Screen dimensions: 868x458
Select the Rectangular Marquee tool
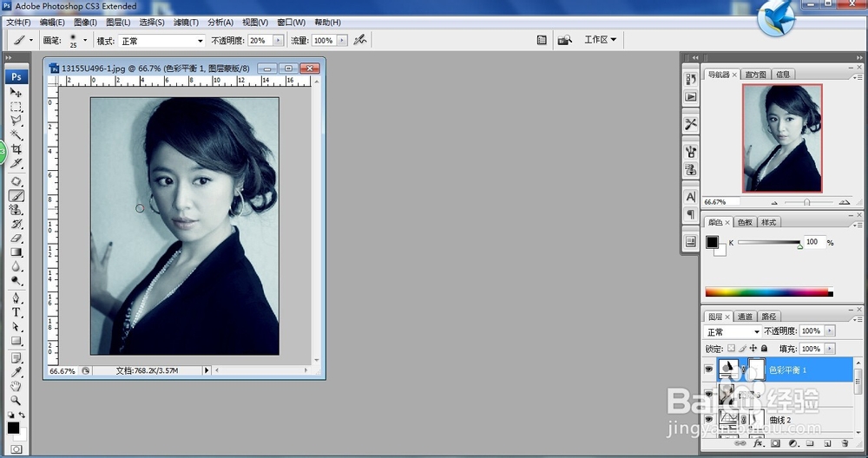tap(16, 107)
